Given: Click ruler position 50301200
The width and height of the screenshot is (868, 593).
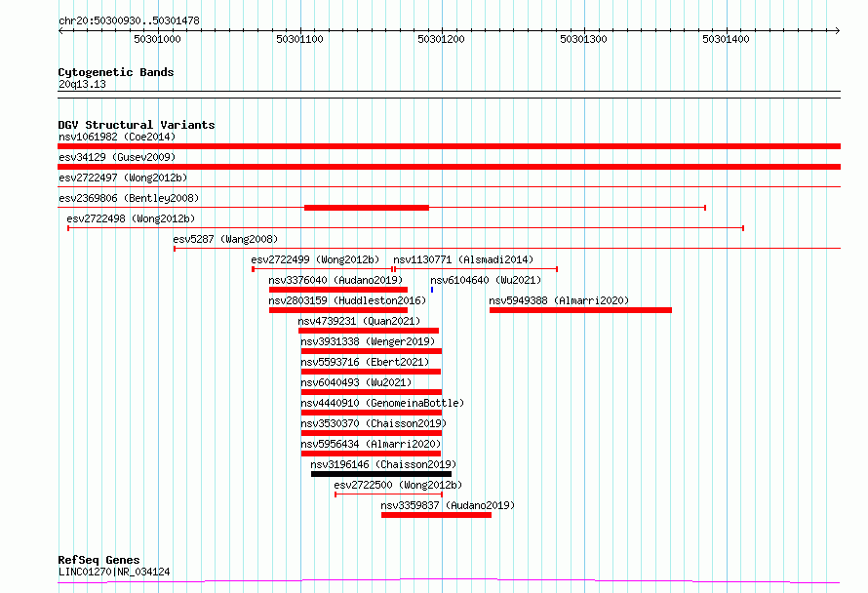Looking at the screenshot, I should click(x=441, y=39).
